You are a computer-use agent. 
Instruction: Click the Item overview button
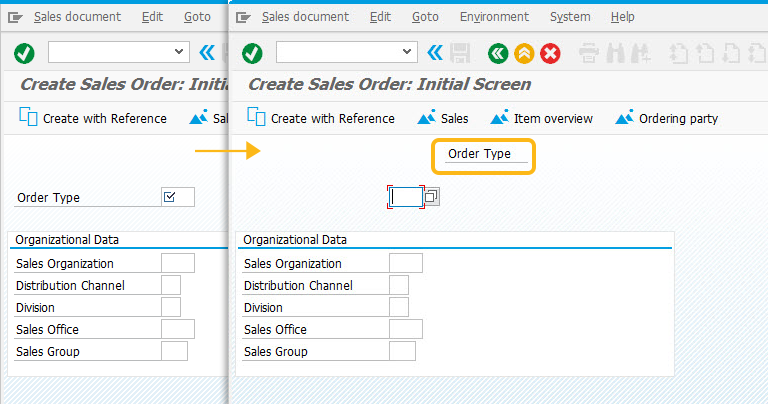542,118
